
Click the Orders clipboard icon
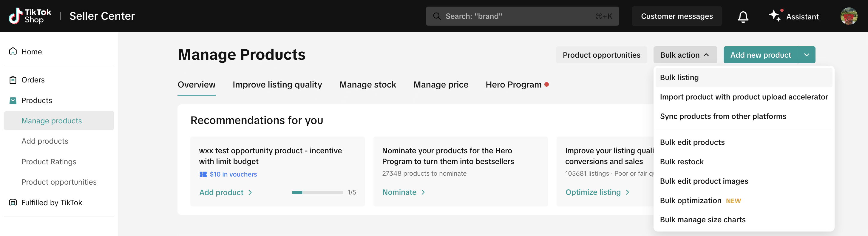(x=13, y=80)
